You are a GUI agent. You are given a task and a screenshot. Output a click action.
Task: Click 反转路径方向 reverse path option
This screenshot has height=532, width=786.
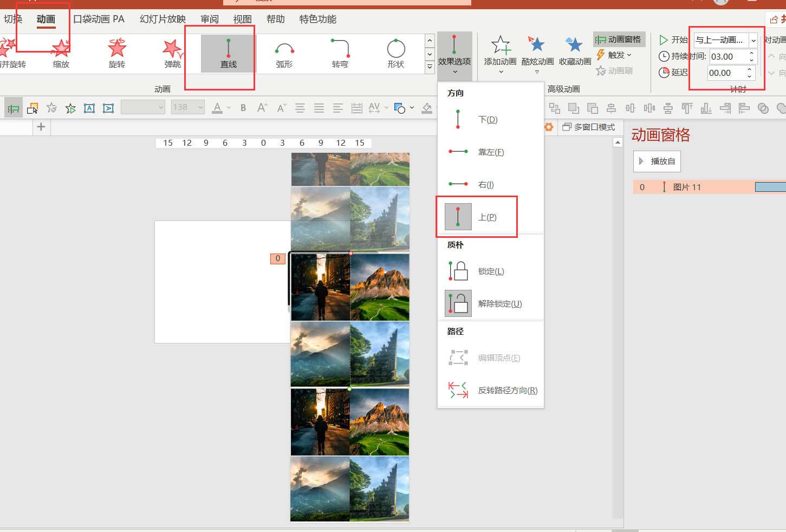pos(507,390)
